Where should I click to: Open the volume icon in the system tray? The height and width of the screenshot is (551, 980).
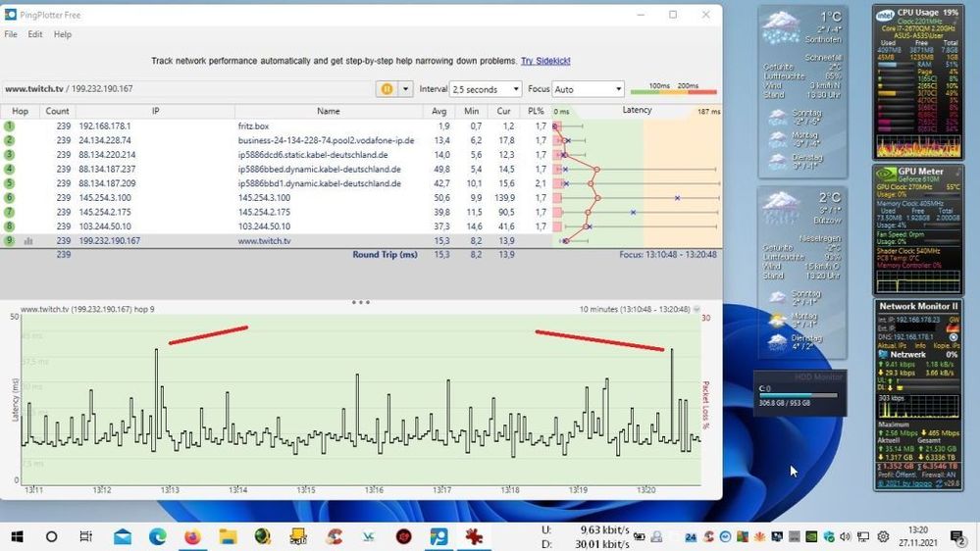coord(846,536)
